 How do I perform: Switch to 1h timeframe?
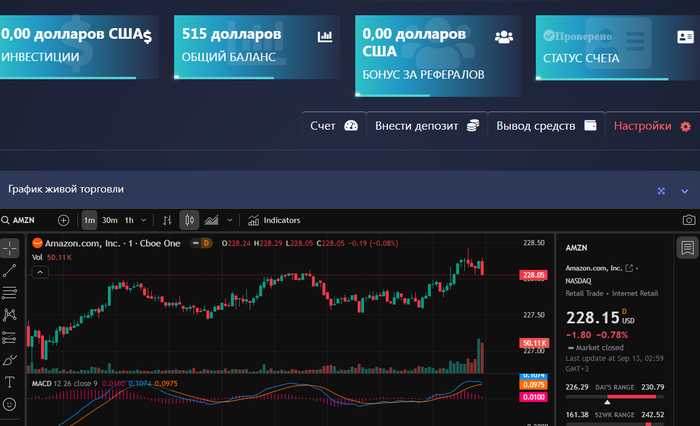[x=129, y=220]
